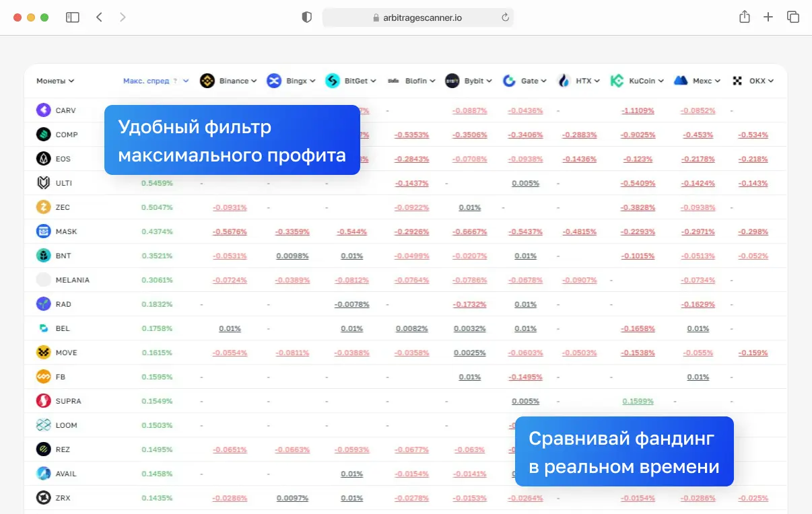Viewport: 812px width, 514px height.
Task: Click the CARV coin icon
Action: (43, 110)
